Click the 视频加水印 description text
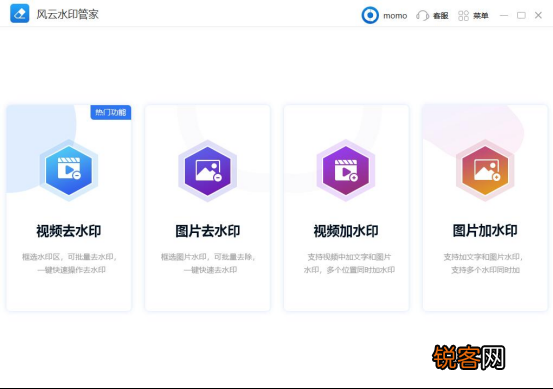The height and width of the screenshot is (389, 553). click(x=349, y=263)
